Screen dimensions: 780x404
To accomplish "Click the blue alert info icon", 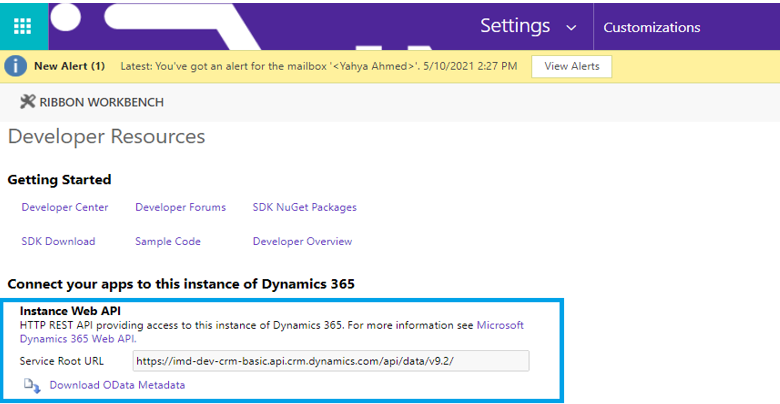I will click(15, 66).
